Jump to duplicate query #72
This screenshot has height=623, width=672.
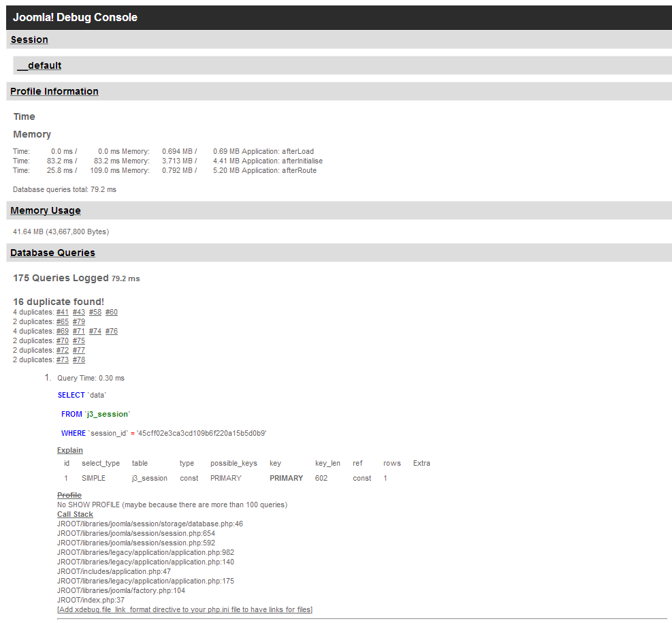point(62,350)
